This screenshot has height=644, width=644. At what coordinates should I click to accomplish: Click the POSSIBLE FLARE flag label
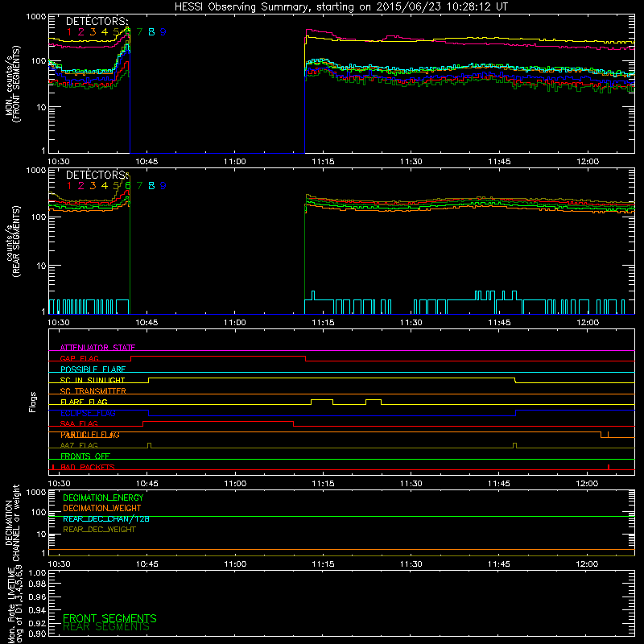[93, 369]
